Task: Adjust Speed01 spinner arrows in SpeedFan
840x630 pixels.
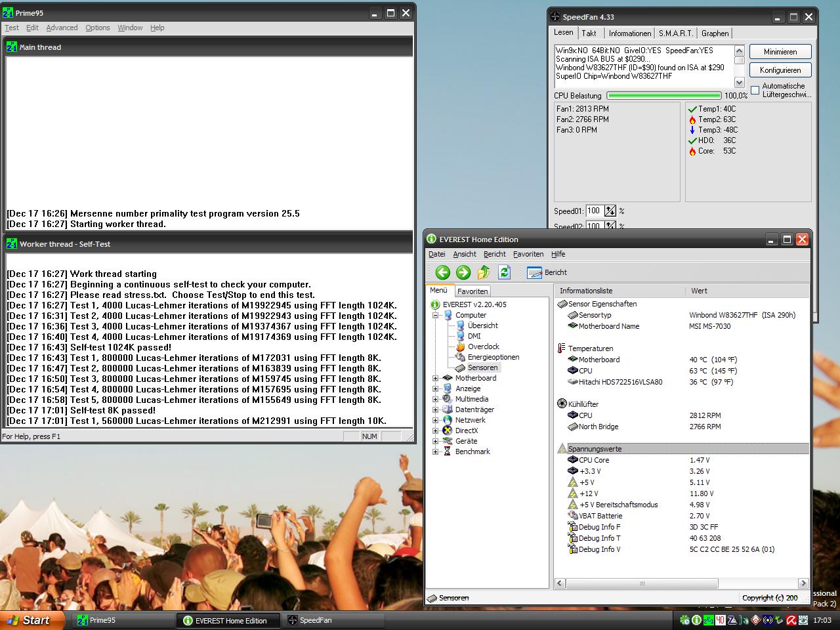Action: (610, 211)
